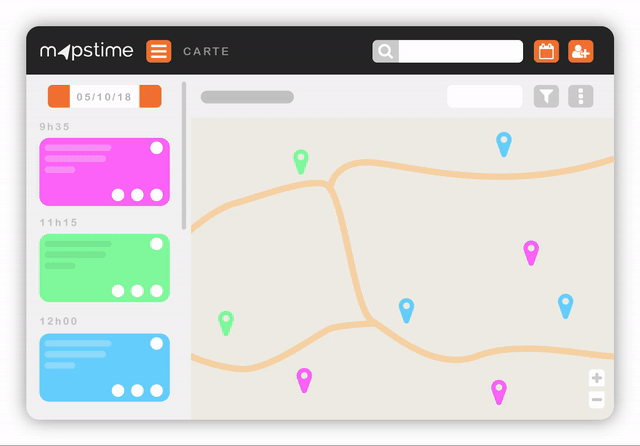
Task: Click the search magnifier icon
Action: 386,52
